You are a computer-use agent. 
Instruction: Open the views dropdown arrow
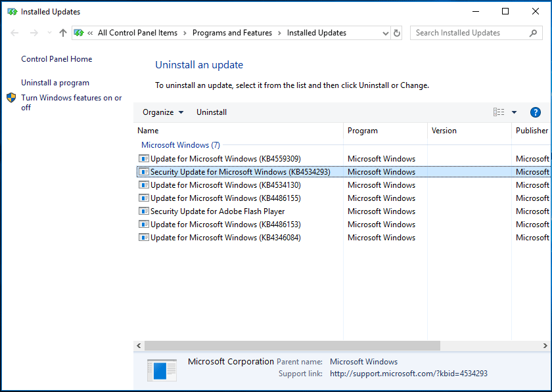pos(514,112)
